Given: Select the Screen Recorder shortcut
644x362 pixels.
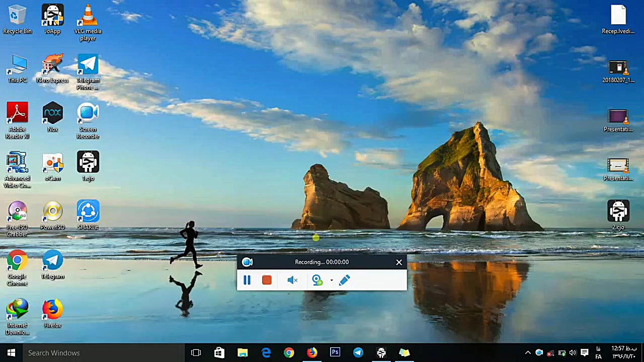Looking at the screenshot, I should pyautogui.click(x=88, y=121).
